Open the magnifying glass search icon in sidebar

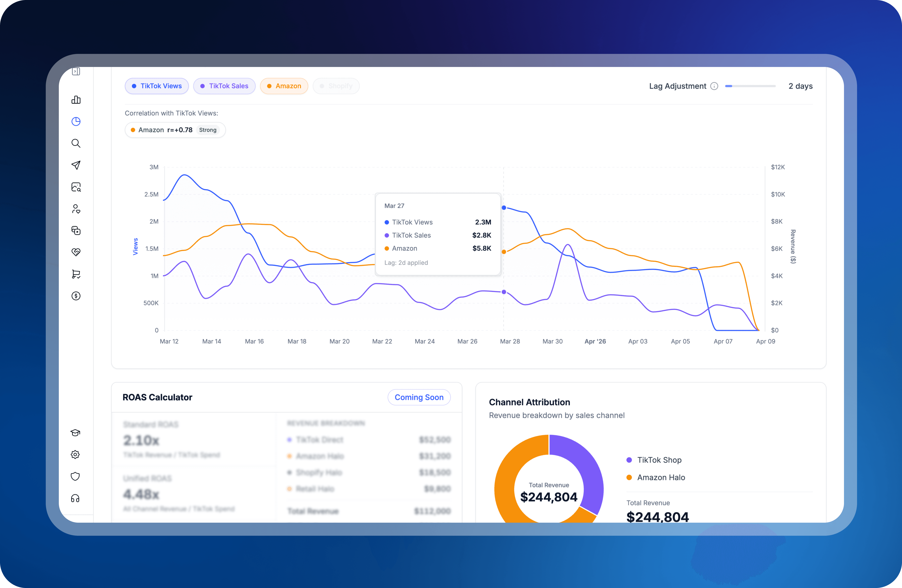(76, 143)
